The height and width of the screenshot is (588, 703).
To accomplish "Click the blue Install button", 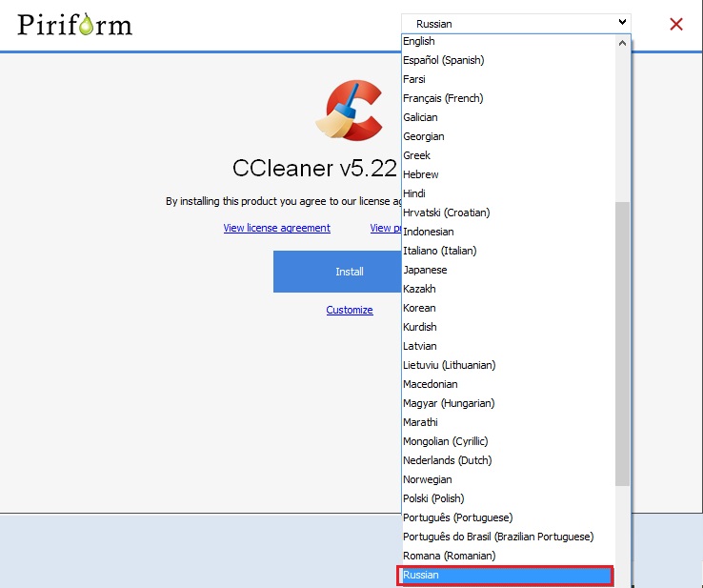I will pyautogui.click(x=337, y=272).
